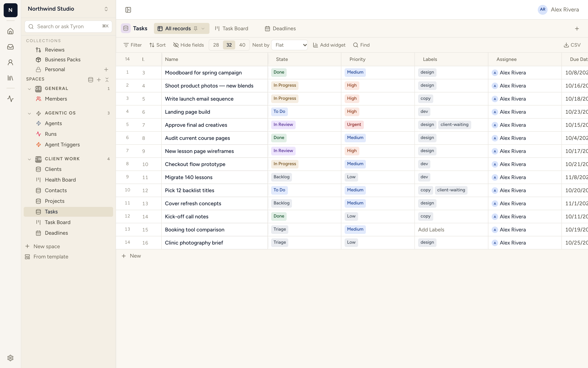Focus the Search or ask Tyron field

click(x=68, y=26)
